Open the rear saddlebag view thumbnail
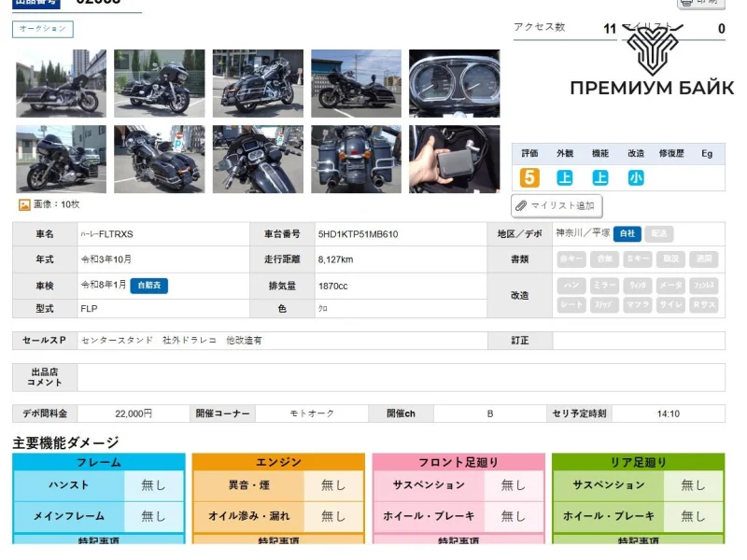The image size is (747, 560). coord(356,159)
